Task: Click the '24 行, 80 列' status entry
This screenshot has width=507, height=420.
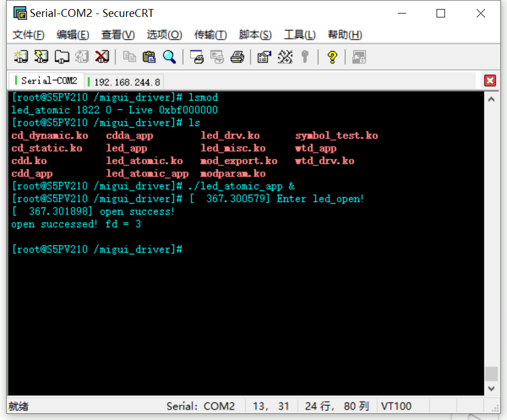Action: 337,406
